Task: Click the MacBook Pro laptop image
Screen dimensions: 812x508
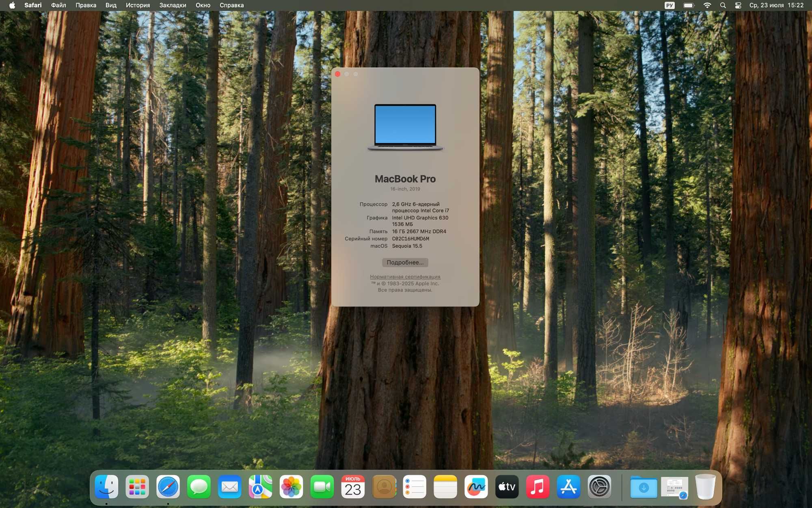Action: click(405, 128)
